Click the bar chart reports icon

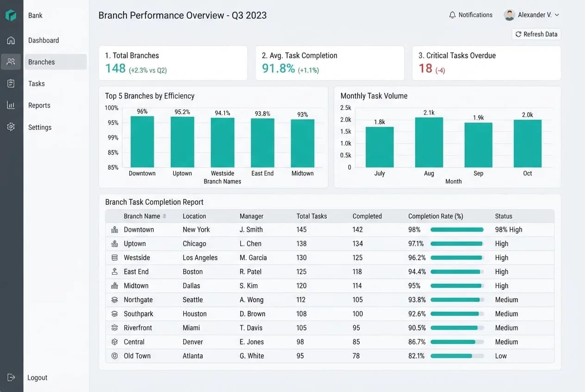pyautogui.click(x=11, y=105)
